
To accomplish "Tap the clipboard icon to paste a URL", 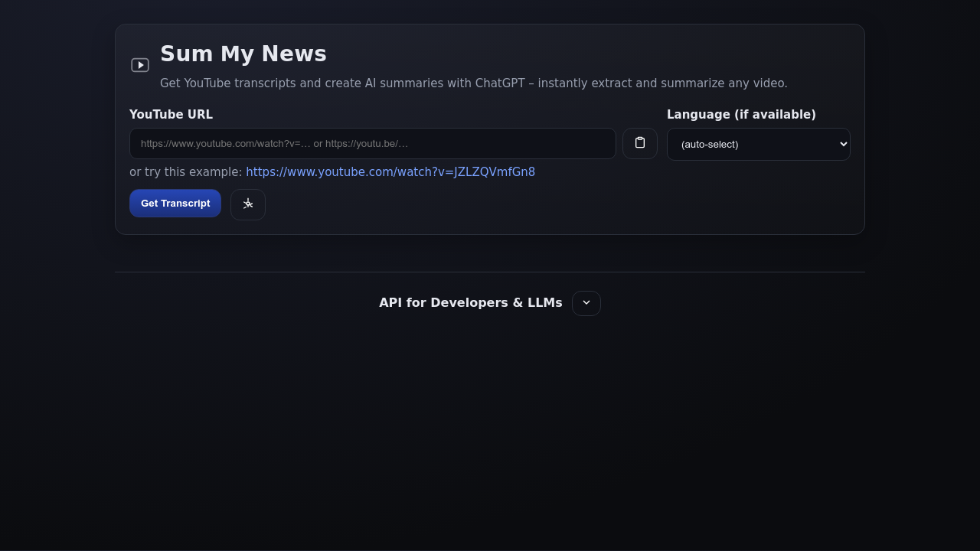I will (x=640, y=143).
